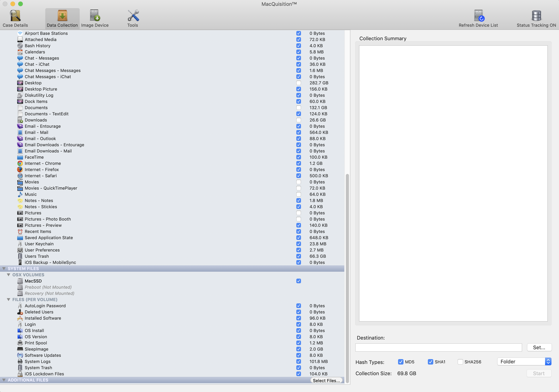Click the Recent Items clock icon
Viewport: 559px width, 392px height.
tap(20, 232)
